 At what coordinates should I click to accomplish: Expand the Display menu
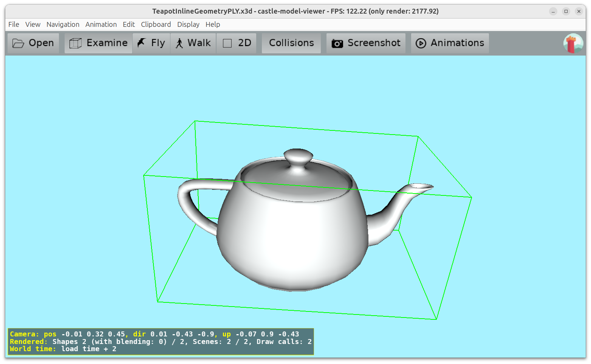188,24
